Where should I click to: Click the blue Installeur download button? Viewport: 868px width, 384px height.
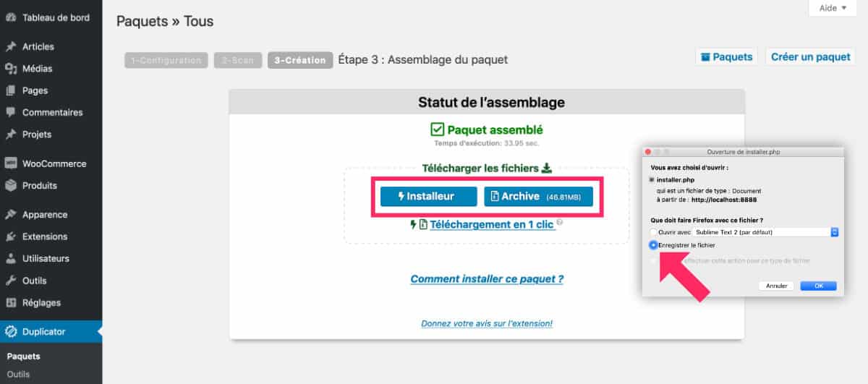pos(428,197)
